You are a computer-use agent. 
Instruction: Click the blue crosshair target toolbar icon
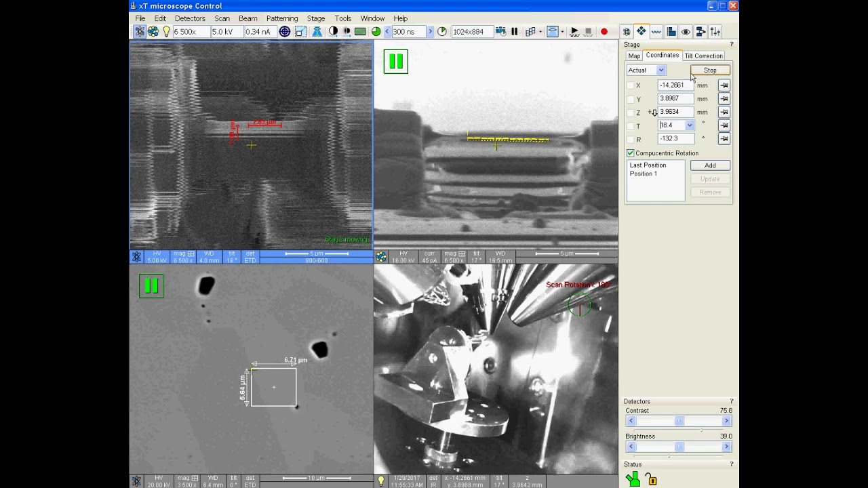[285, 31]
